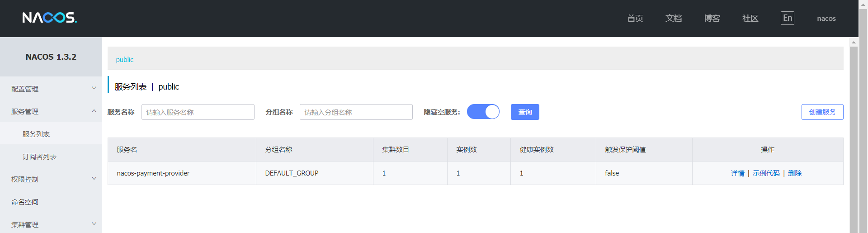Click the nacos-payment-provider service name cell
Screen dimensions: 868x233
(182, 173)
